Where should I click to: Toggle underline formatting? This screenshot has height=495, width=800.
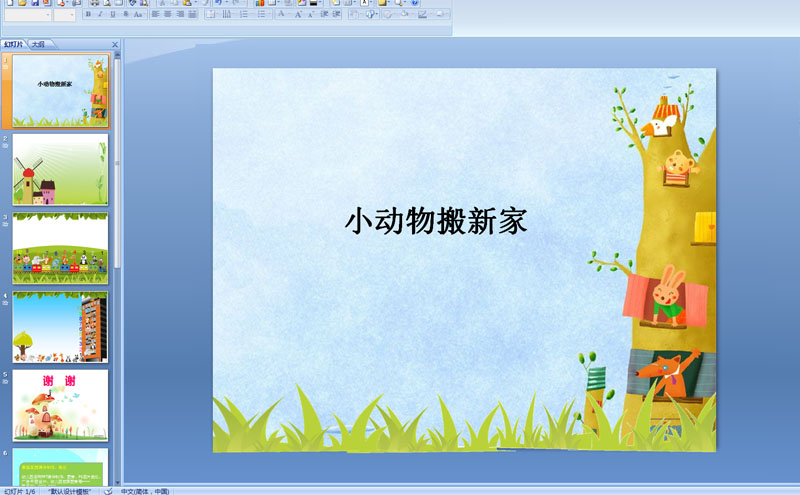[113, 14]
